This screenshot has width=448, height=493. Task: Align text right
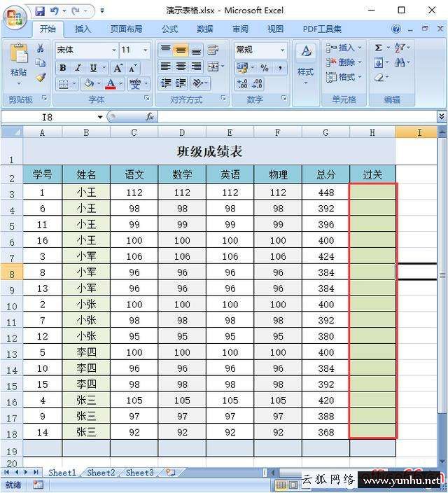click(x=196, y=67)
